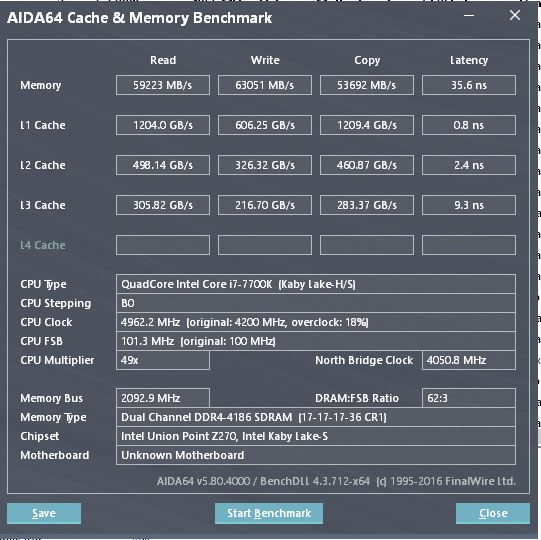The image size is (541, 540).
Task: Click L2 Cache Write 326.32 GB/s
Action: pyautogui.click(x=265, y=165)
